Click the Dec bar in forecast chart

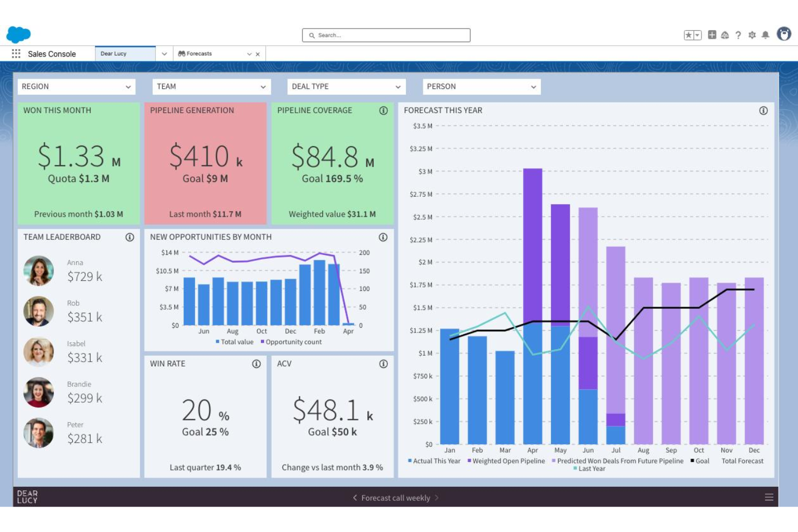(754, 361)
